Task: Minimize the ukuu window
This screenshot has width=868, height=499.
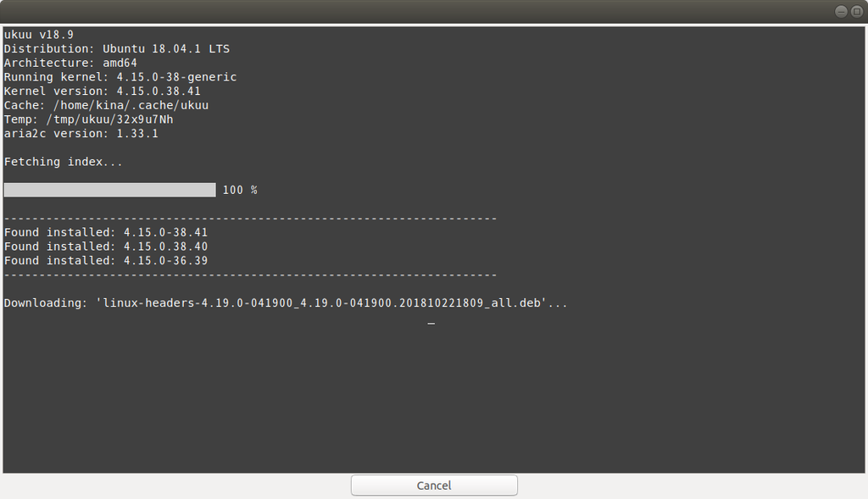Action: tap(841, 12)
